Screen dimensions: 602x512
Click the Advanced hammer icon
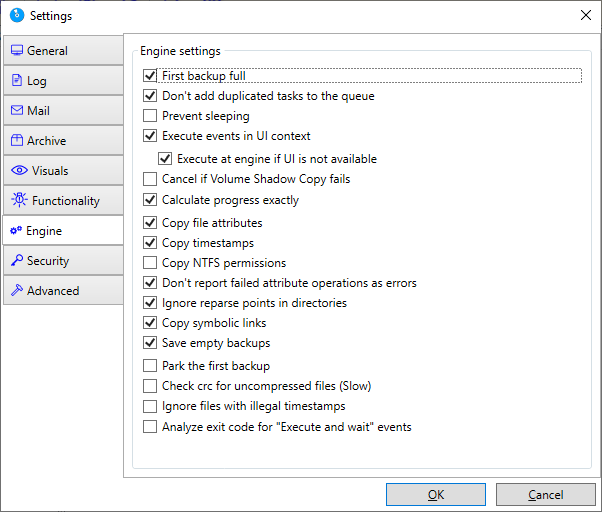point(17,290)
